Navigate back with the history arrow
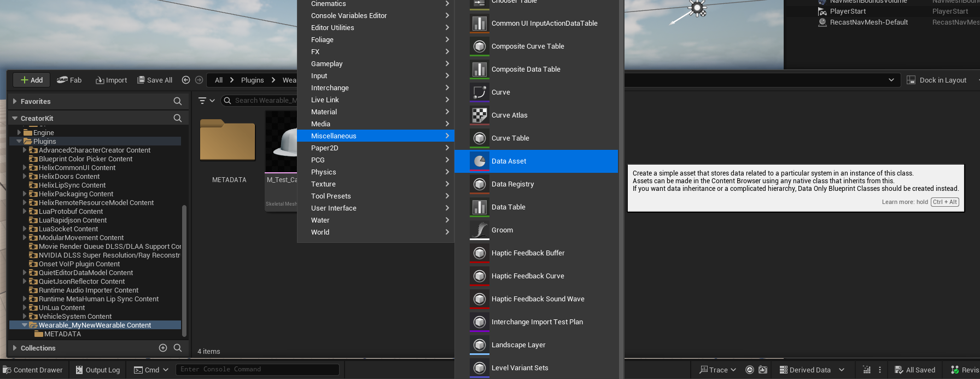The width and height of the screenshot is (980, 379). (186, 80)
